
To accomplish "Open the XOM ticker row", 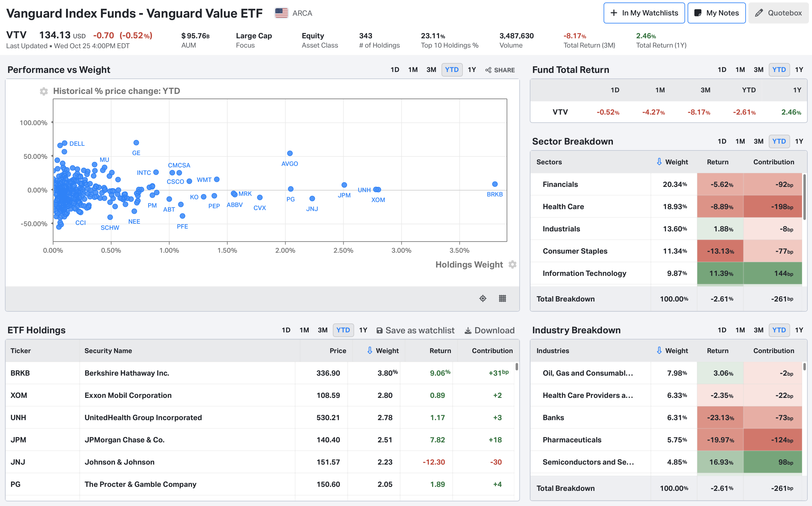I will pyautogui.click(x=260, y=395).
